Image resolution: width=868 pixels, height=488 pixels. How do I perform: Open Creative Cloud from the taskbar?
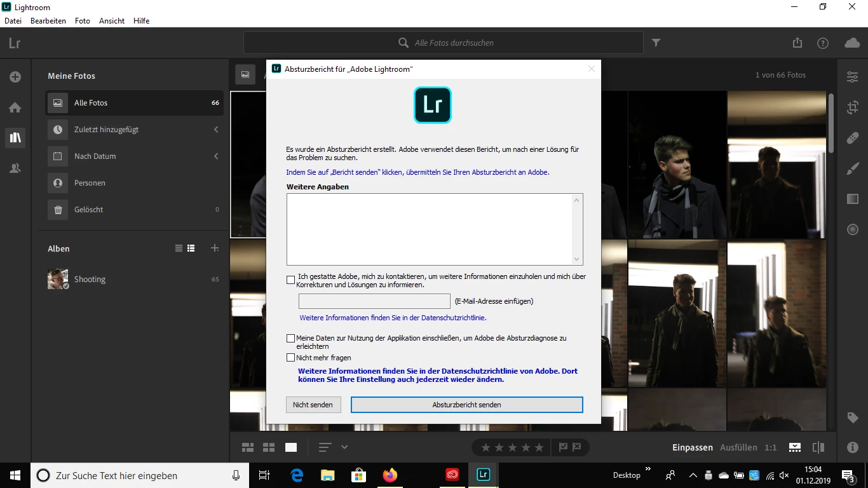pyautogui.click(x=452, y=475)
